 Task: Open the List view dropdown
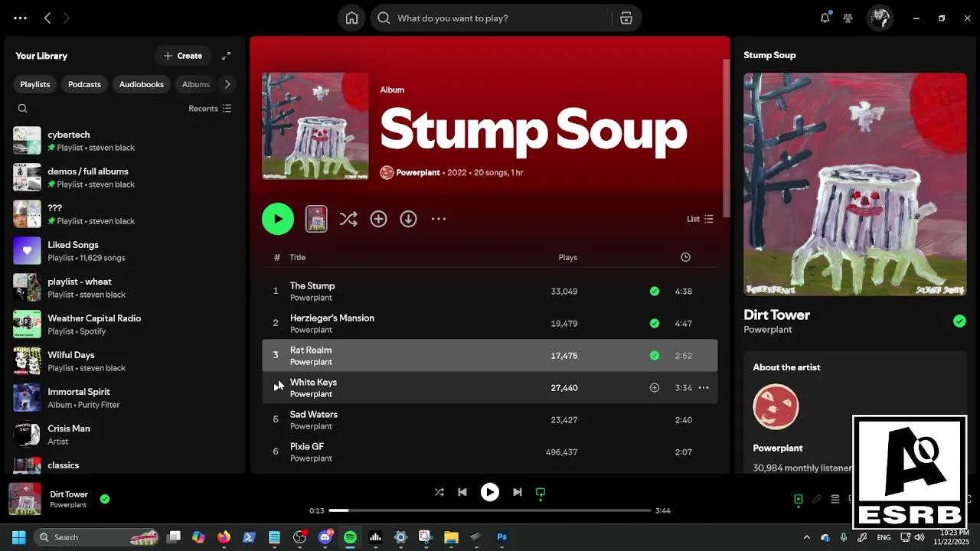[x=700, y=219]
